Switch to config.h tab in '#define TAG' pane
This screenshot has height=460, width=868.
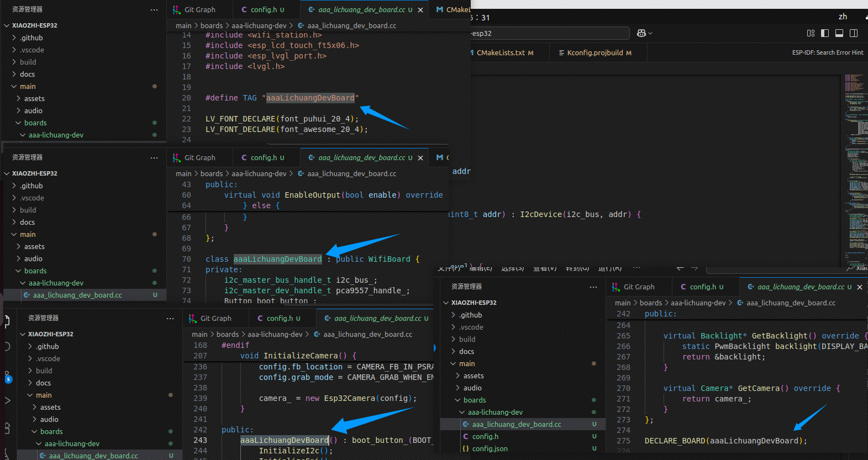[263, 10]
